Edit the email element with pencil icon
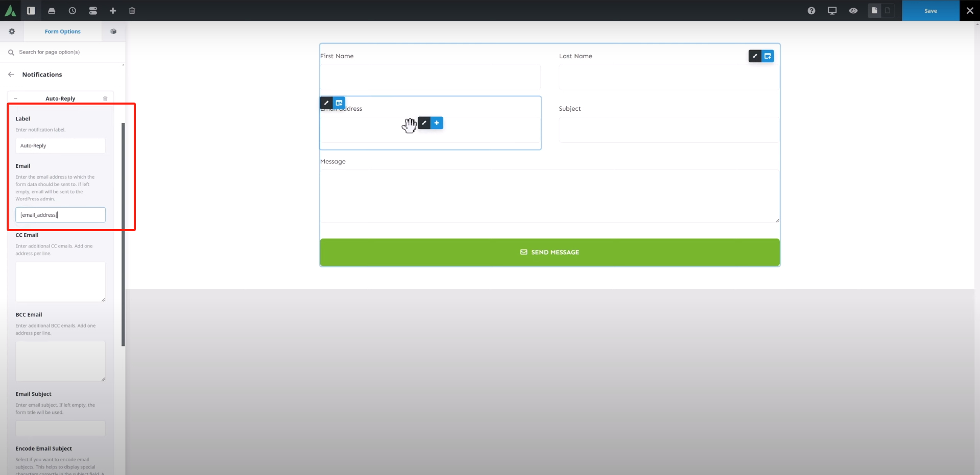980x475 pixels. pyautogui.click(x=424, y=123)
